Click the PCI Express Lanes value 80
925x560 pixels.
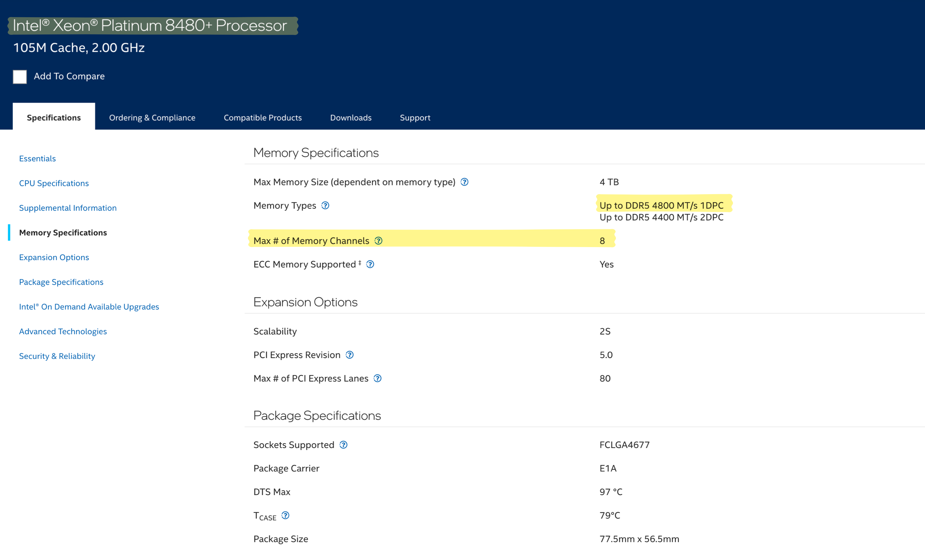(x=605, y=378)
